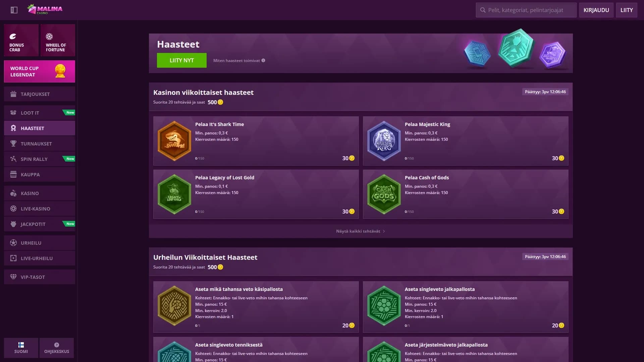Expand Näytä kaikki tehtävät link
Image resolution: width=644 pixels, height=362 pixels.
(361, 231)
